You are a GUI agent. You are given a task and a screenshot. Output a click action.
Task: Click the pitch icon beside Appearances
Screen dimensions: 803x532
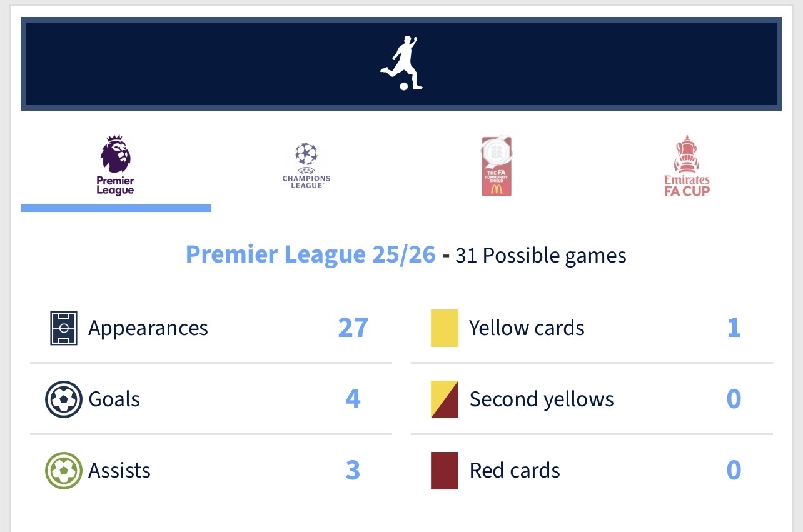tap(64, 328)
